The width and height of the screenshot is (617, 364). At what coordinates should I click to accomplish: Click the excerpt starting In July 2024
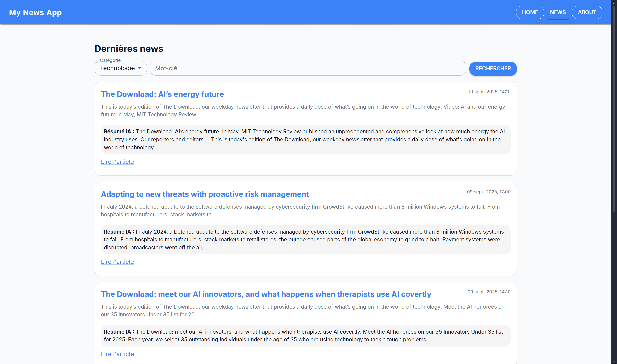(300, 211)
